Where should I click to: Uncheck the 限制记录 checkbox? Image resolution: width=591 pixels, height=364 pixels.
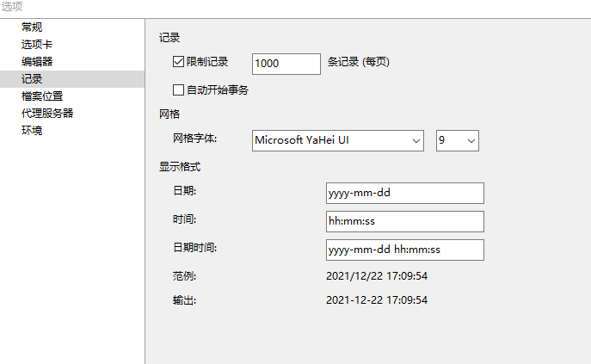pyautogui.click(x=179, y=63)
